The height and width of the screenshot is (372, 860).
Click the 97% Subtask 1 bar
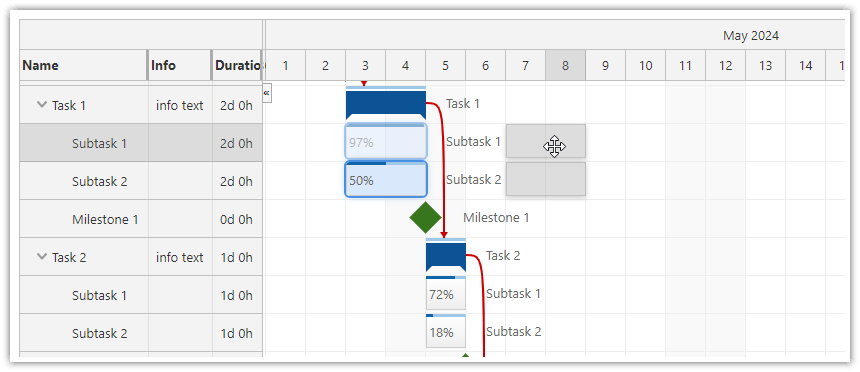coord(386,142)
